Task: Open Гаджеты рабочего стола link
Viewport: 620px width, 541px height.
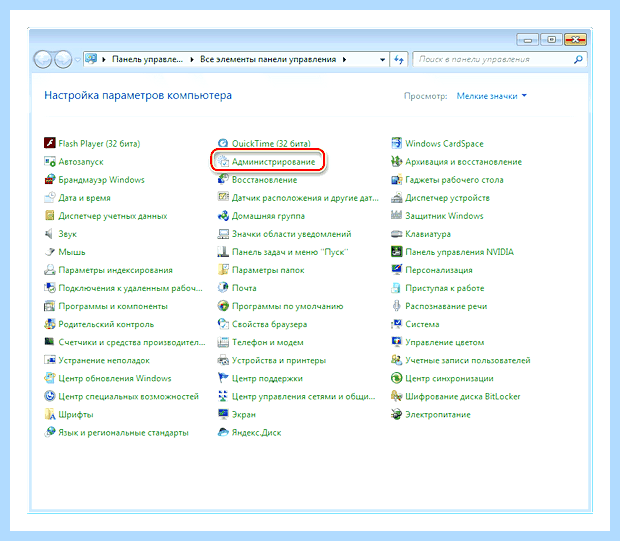Action: 454,180
